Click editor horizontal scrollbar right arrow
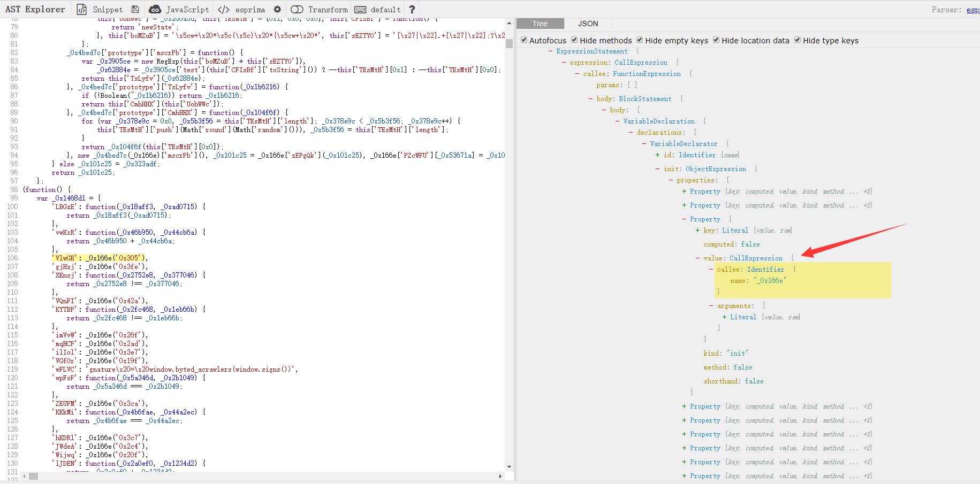Viewport: 980px width, 484px height. [500, 476]
